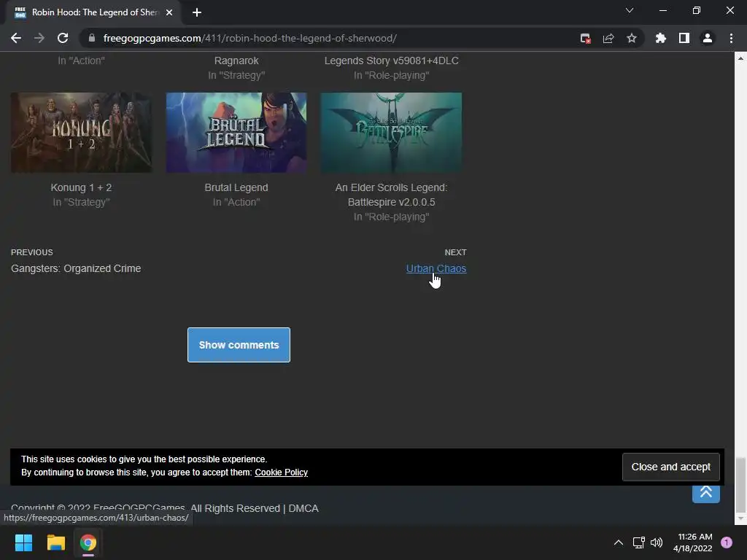The width and height of the screenshot is (747, 560).
Task: Click Close and accept cookies button
Action: click(x=671, y=467)
